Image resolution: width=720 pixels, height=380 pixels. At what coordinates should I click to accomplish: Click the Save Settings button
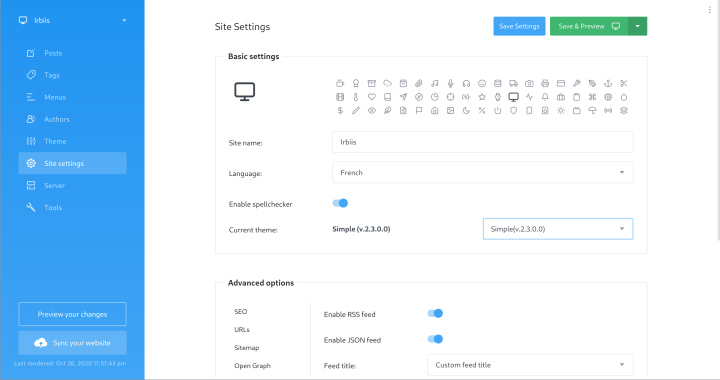(519, 26)
